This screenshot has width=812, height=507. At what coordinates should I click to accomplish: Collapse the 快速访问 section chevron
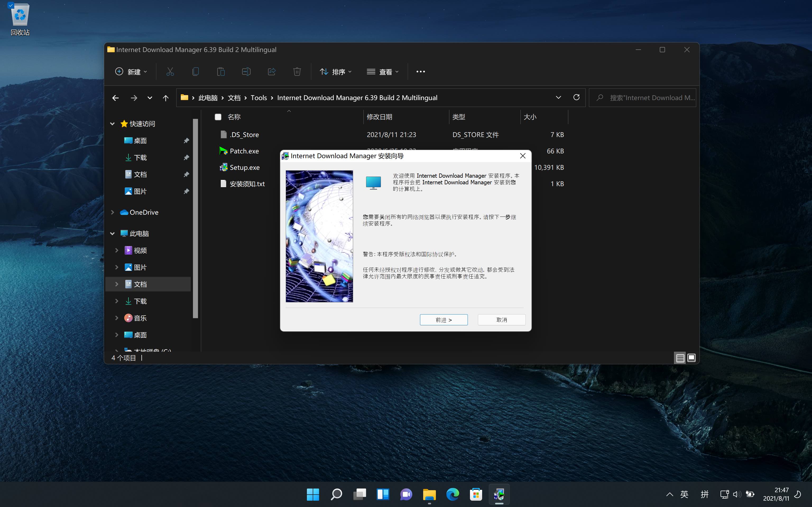(112, 124)
